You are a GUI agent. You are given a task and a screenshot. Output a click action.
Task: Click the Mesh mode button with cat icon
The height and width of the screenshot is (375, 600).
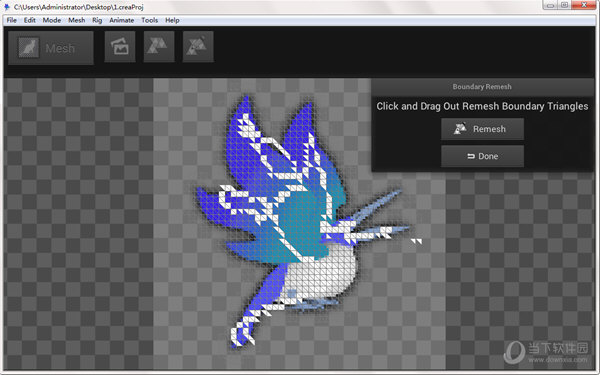51,48
